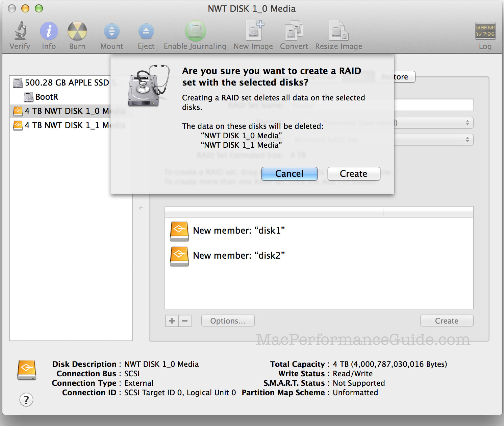504x426 pixels.
Task: Click the Connection Type value "External"
Action: pyautogui.click(x=138, y=383)
